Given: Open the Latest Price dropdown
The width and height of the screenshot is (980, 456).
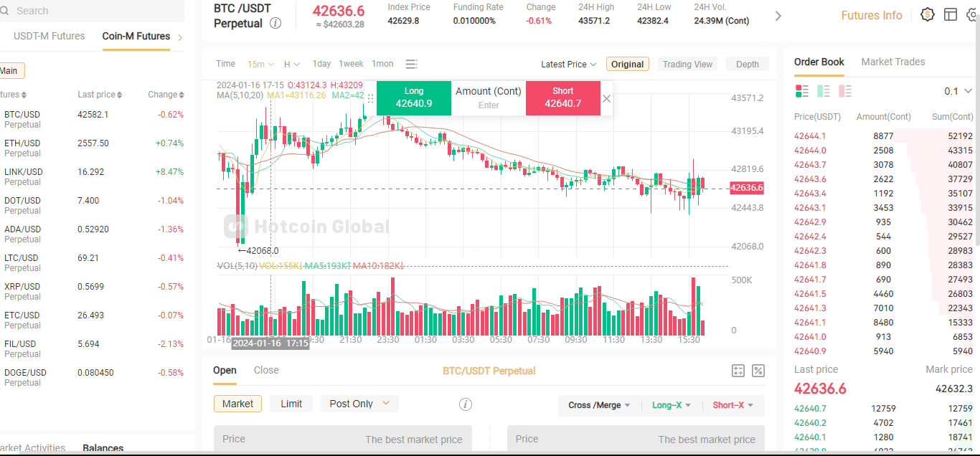Looking at the screenshot, I should click(569, 65).
